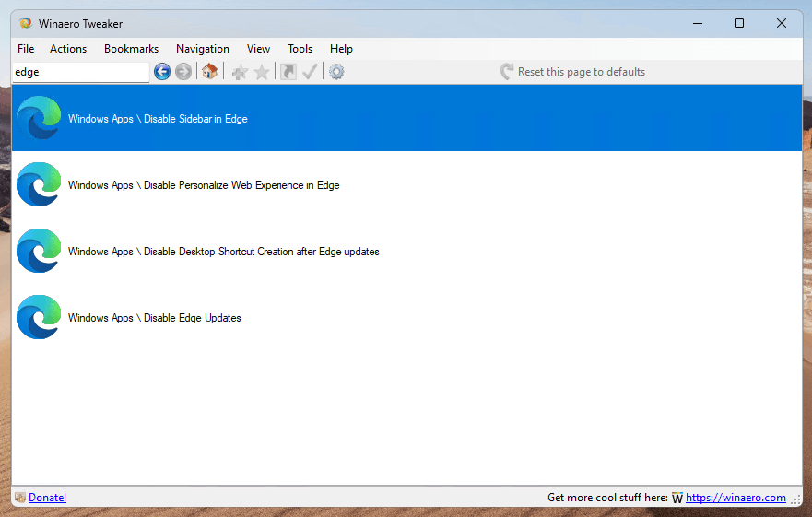The height and width of the screenshot is (517, 812).
Task: Open the Bookmarks menu
Action: tap(131, 49)
